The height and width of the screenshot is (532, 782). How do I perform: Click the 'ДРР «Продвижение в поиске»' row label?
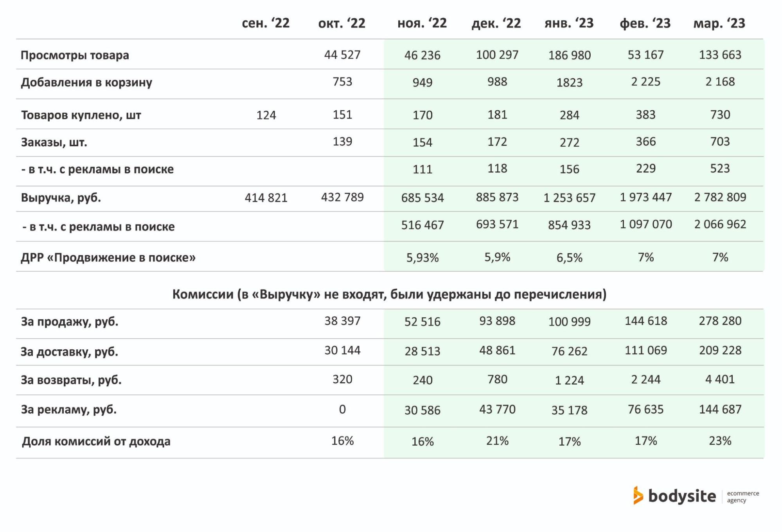point(108,257)
